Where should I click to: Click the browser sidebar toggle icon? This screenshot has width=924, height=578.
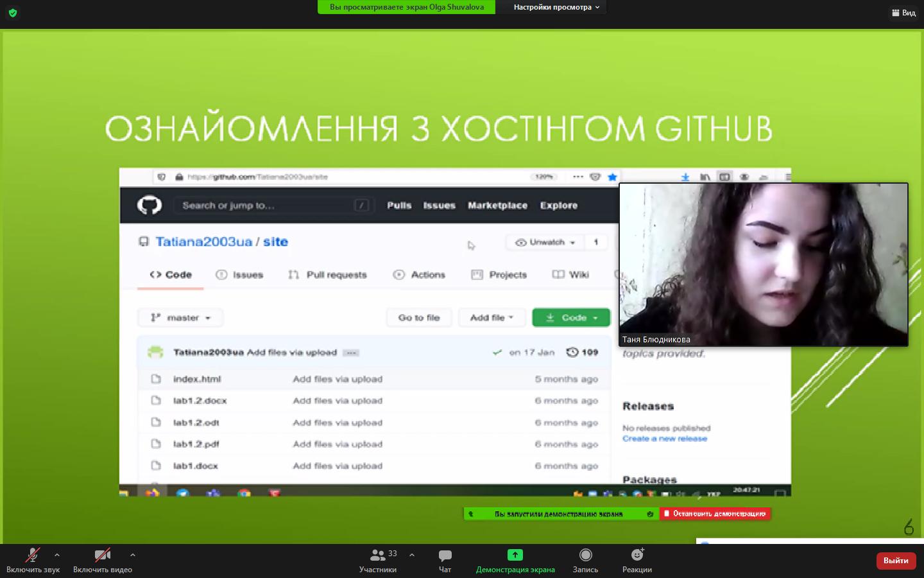click(724, 177)
